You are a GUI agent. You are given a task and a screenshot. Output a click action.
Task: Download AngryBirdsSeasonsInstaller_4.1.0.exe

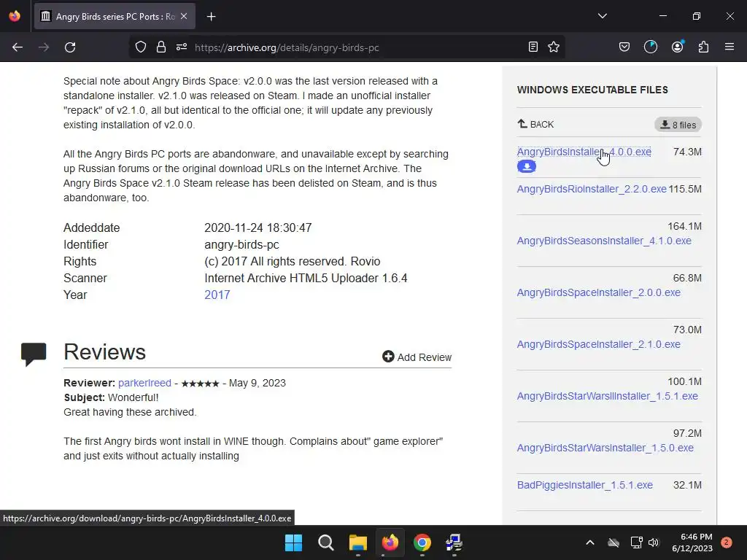[x=604, y=241]
